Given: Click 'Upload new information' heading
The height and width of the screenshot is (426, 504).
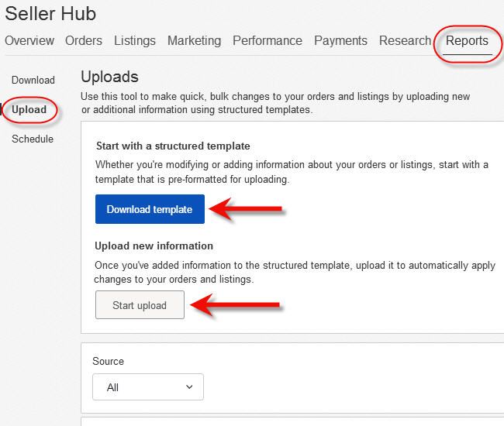Looking at the screenshot, I should coord(154,246).
